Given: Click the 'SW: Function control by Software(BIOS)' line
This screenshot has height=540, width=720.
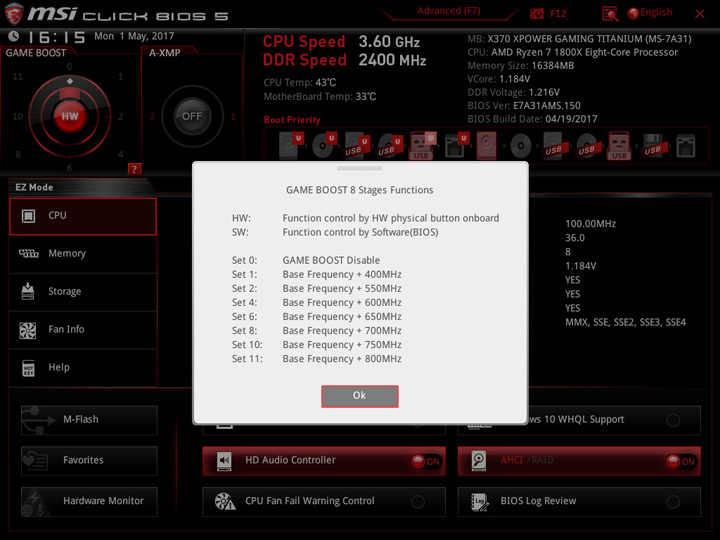Looking at the screenshot, I should point(335,232).
